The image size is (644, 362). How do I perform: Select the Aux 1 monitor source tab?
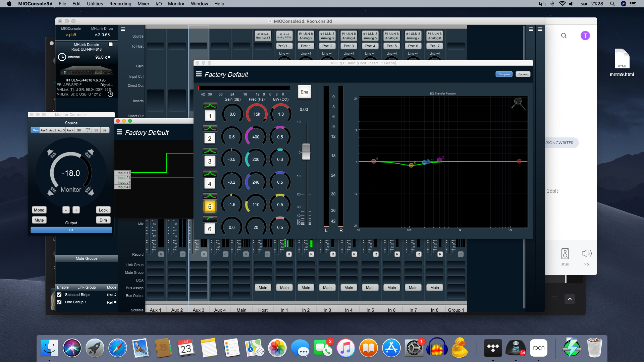44,130
